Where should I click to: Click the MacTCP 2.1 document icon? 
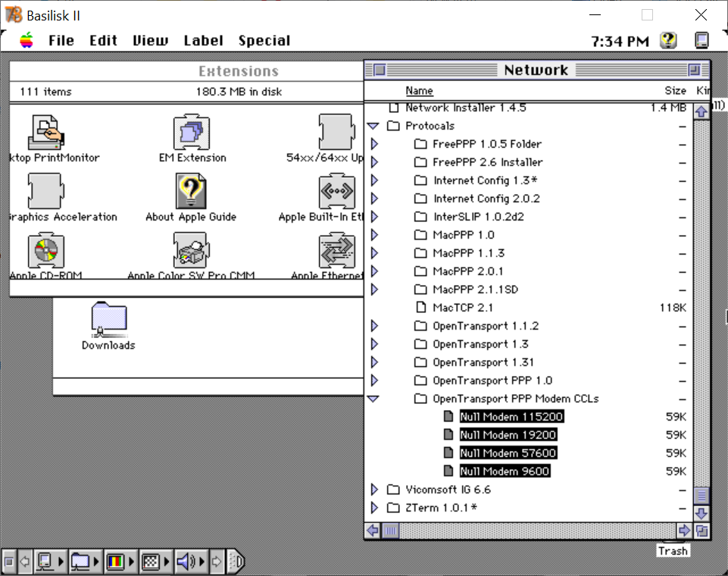[420, 308]
